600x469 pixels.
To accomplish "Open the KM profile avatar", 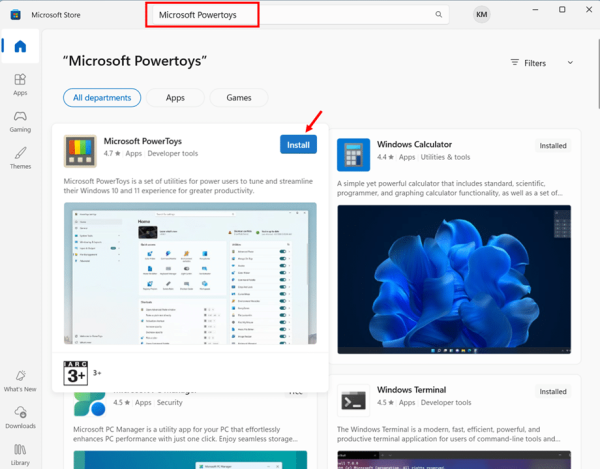I will point(481,15).
